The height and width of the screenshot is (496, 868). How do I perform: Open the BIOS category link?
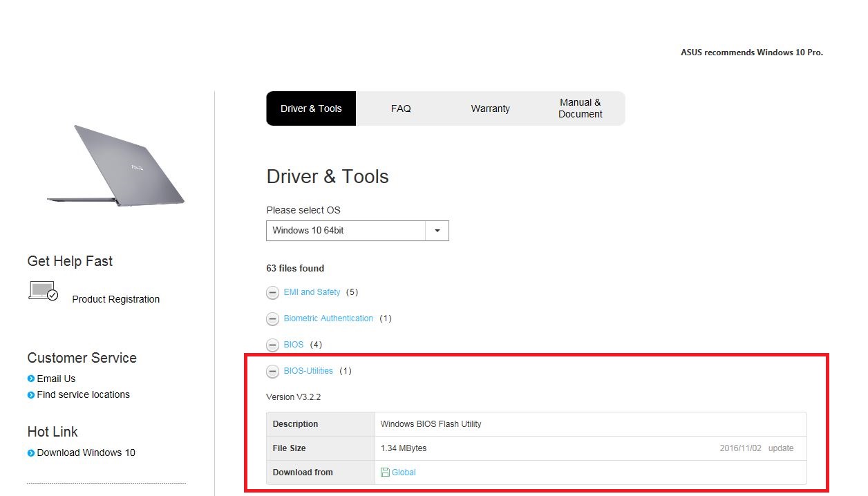tap(294, 345)
